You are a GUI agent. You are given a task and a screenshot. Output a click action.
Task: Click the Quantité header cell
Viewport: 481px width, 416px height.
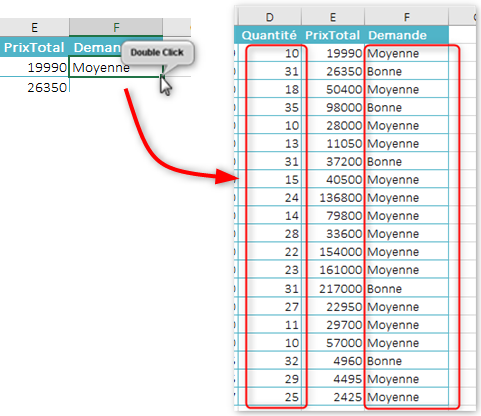(x=269, y=35)
